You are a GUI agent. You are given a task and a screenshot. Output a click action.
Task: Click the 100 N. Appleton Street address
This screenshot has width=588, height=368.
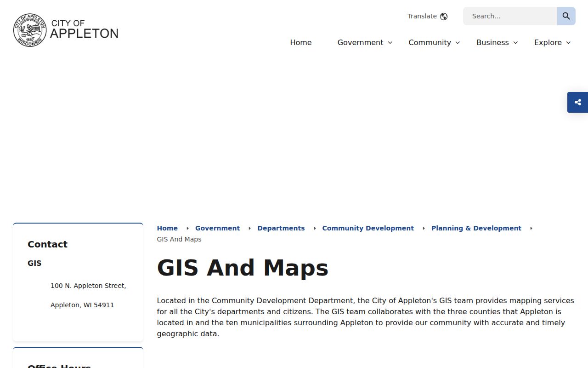point(88,286)
